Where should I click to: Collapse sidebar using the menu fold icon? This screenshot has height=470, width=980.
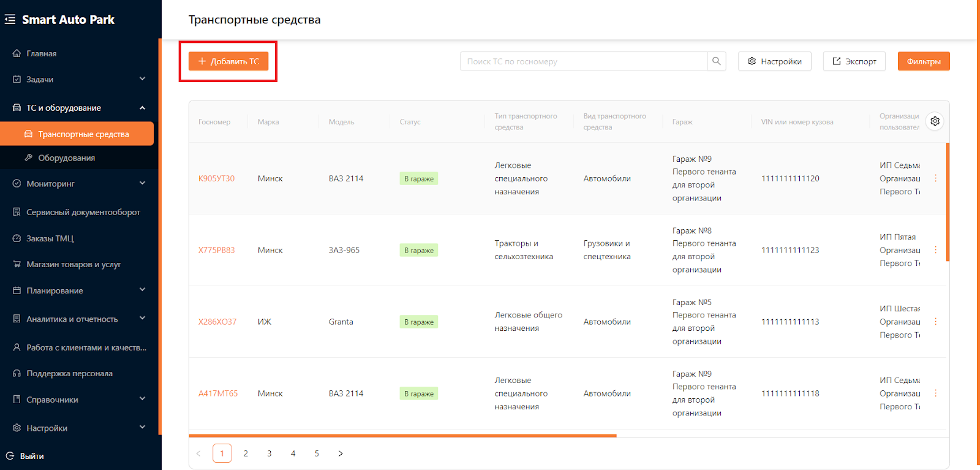10,20
